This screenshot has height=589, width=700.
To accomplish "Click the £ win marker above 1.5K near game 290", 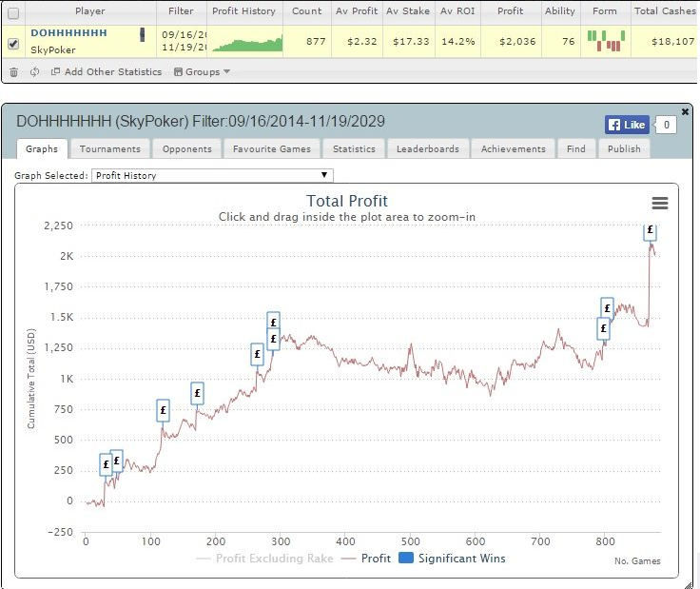I will pyautogui.click(x=273, y=320).
